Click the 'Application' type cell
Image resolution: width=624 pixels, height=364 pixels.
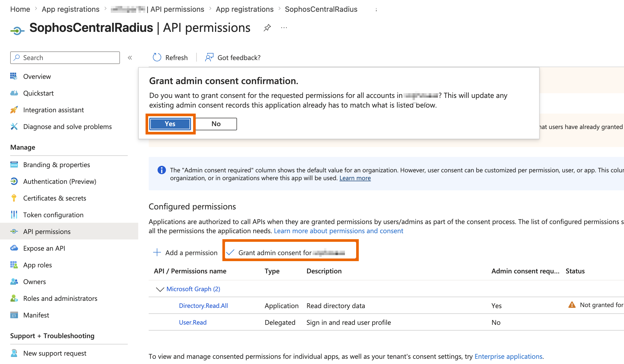coord(281,306)
